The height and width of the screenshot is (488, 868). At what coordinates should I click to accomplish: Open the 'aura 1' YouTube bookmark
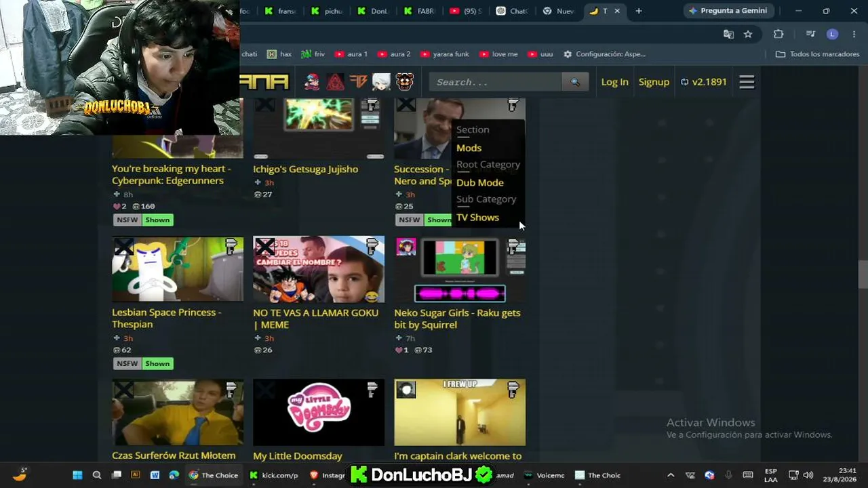[x=351, y=54]
